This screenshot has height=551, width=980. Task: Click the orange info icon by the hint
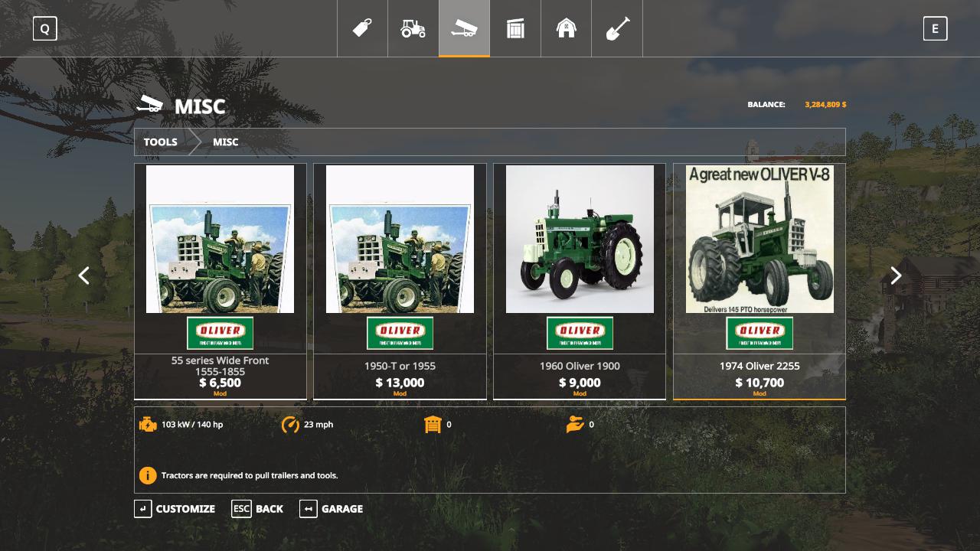click(148, 475)
